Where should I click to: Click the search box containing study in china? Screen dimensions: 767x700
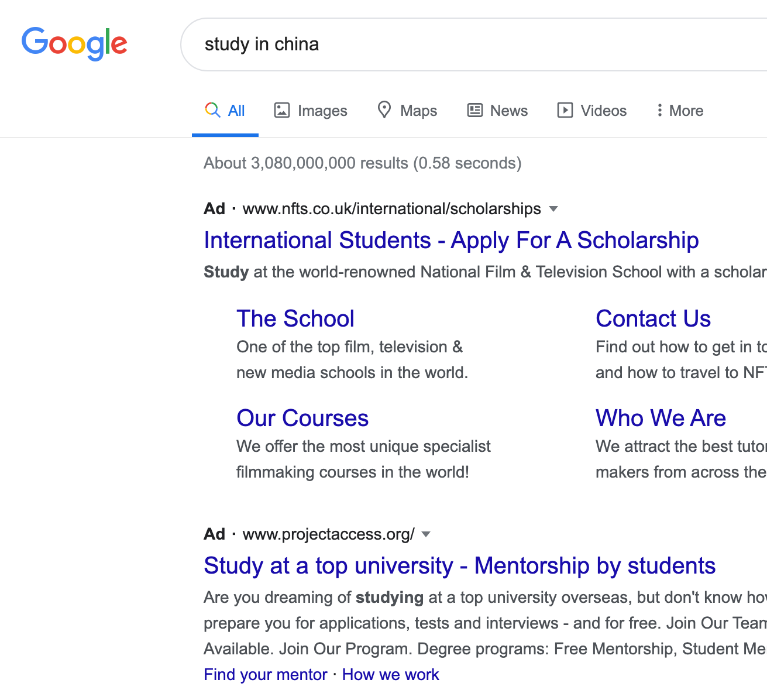(468, 44)
